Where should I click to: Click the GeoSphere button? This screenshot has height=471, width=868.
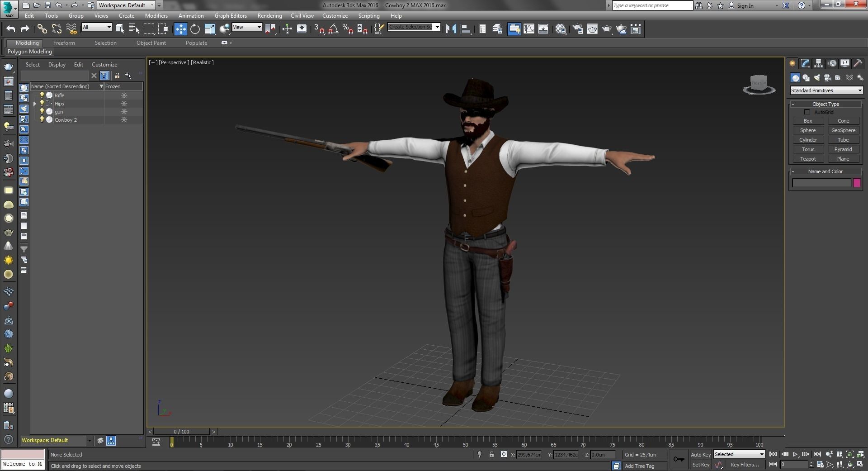tap(843, 130)
